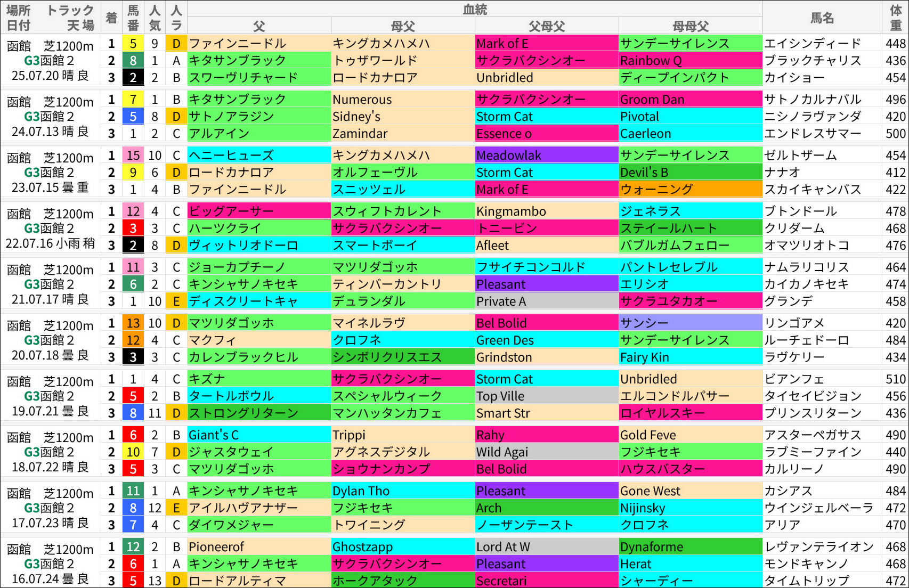Click the cell サクラユタカオー
This screenshot has height=588, width=909.
click(x=691, y=301)
